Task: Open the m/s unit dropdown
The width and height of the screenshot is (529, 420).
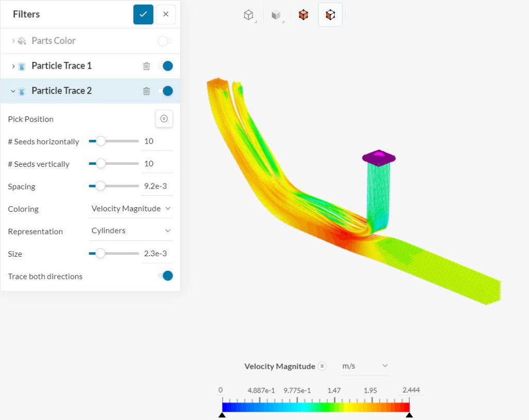Action: coord(364,366)
